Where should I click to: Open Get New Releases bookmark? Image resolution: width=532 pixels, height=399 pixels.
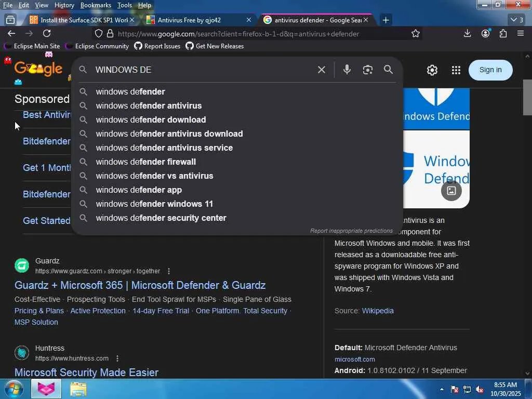[215, 46]
